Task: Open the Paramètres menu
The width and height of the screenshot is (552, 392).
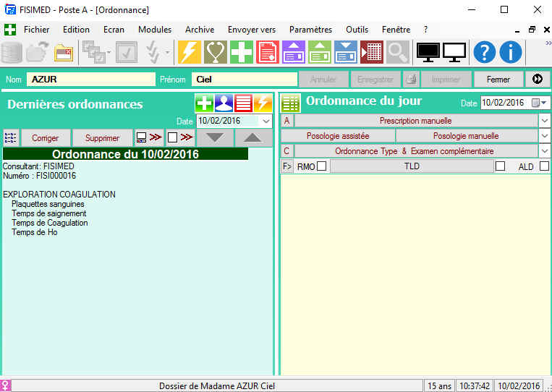Action: 310,30
